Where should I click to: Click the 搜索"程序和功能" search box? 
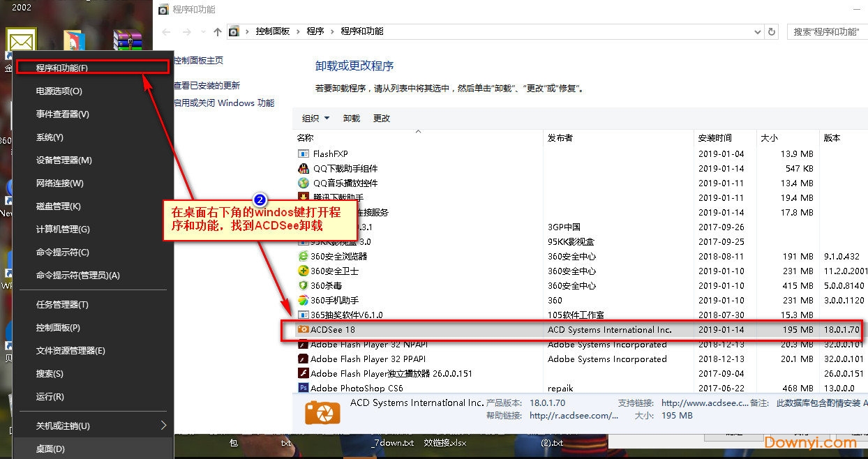click(827, 31)
